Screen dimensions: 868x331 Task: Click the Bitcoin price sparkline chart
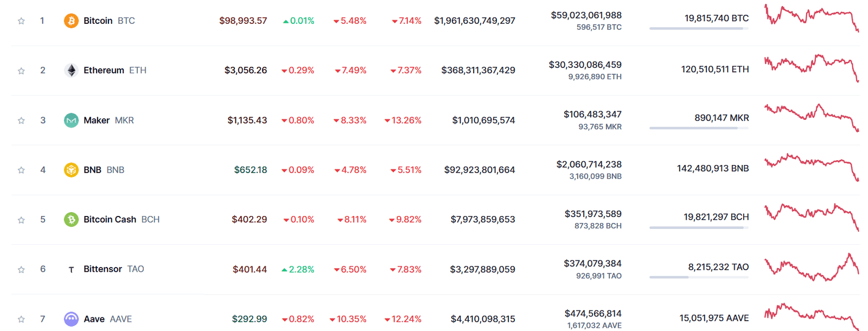point(810,17)
